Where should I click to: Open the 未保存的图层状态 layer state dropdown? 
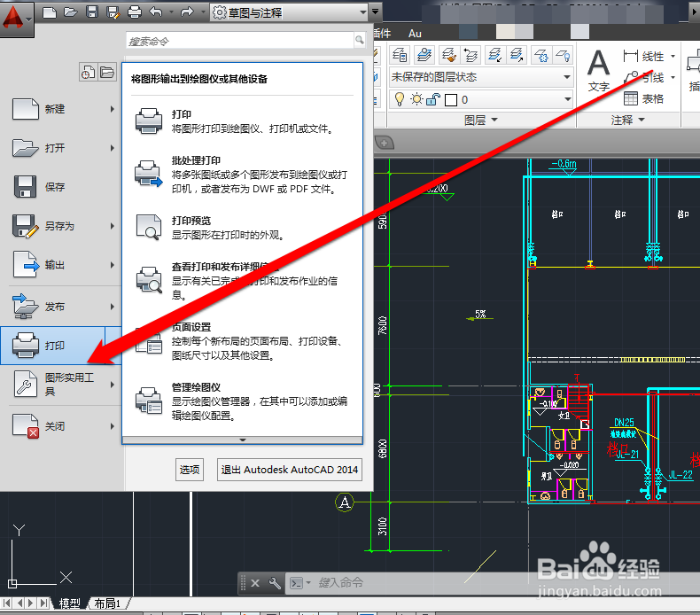(x=481, y=77)
